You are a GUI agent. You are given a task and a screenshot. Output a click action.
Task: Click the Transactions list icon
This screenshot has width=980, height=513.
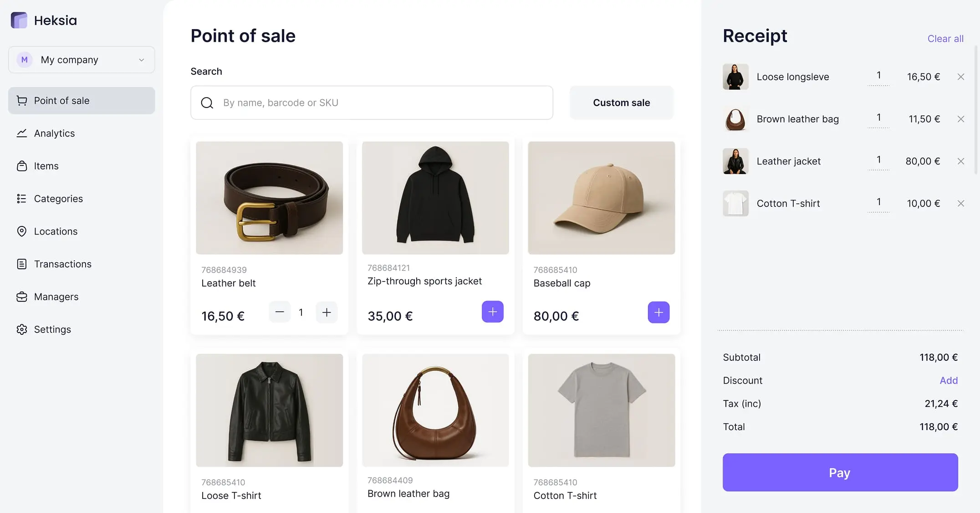click(21, 264)
